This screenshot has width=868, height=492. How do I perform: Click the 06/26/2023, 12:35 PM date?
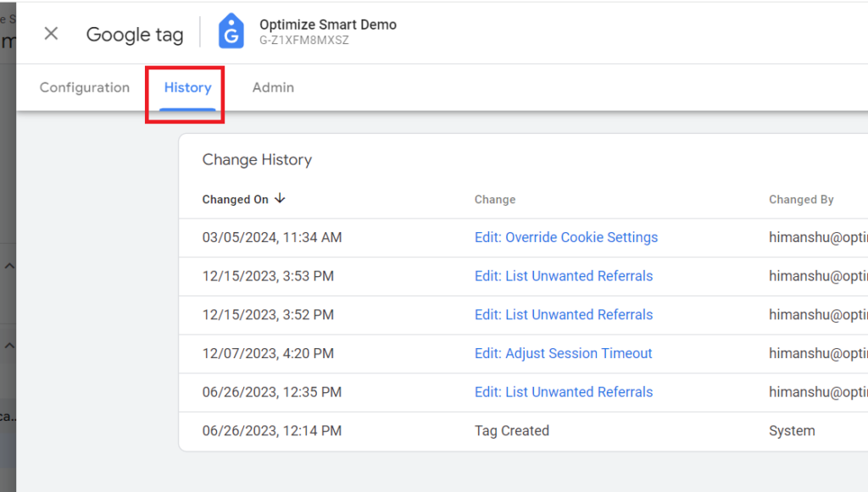[272, 392]
